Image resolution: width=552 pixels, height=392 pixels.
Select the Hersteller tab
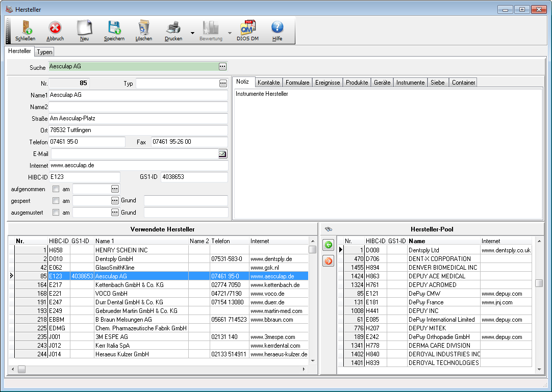click(19, 51)
